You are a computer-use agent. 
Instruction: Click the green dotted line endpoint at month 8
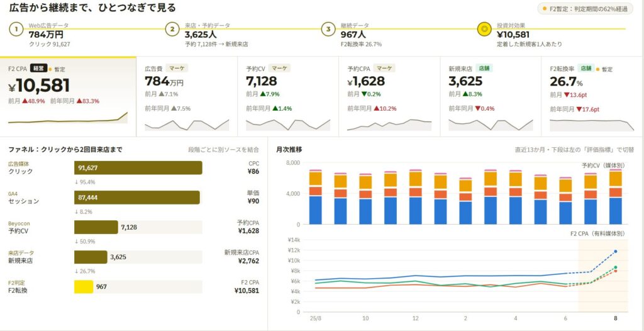pos(615,267)
